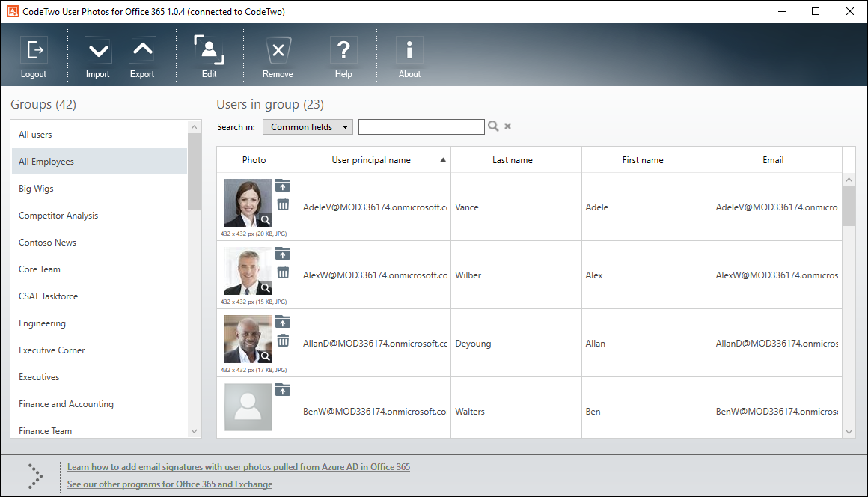This screenshot has width=868, height=497.
Task: Click Allan Deyoung's photo thumbnail
Action: point(248,339)
